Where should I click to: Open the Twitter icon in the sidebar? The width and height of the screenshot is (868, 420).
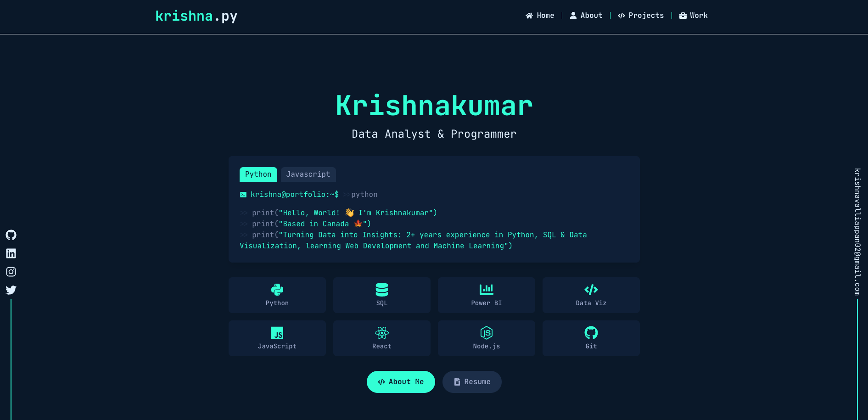11,290
